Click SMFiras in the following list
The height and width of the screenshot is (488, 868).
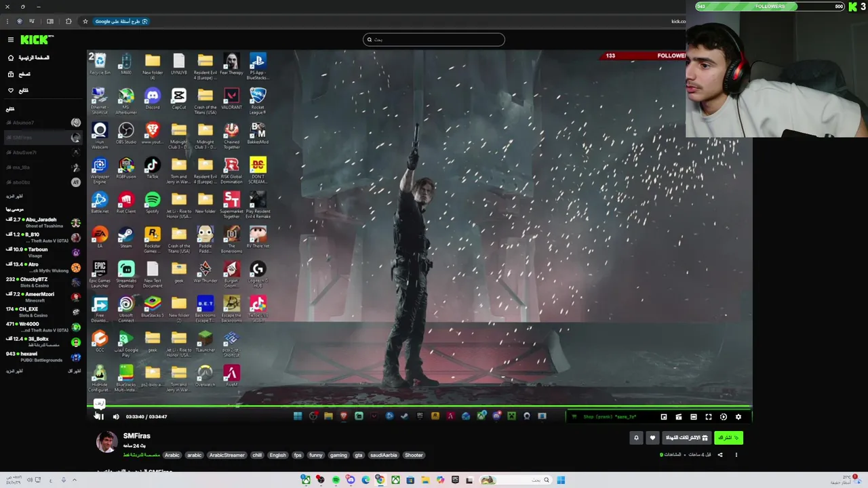click(43, 138)
